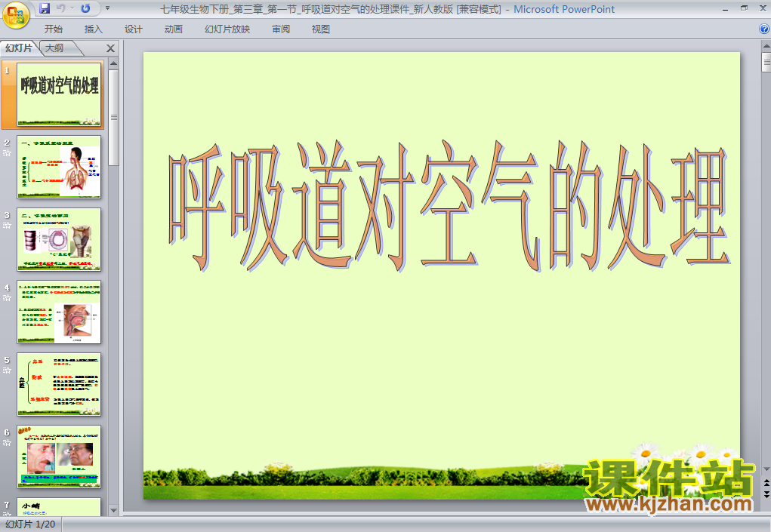Viewport: 771px width, 532px height.
Task: Open slide 3 thumbnail
Action: [59, 239]
